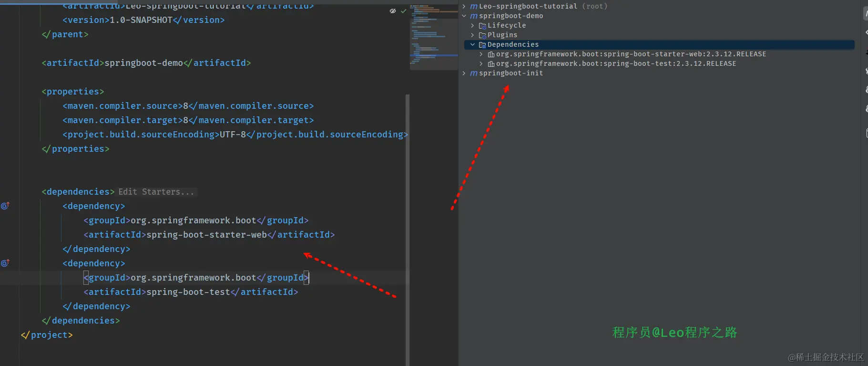Click groupId line above spring-boot-test

pyautogui.click(x=196, y=278)
